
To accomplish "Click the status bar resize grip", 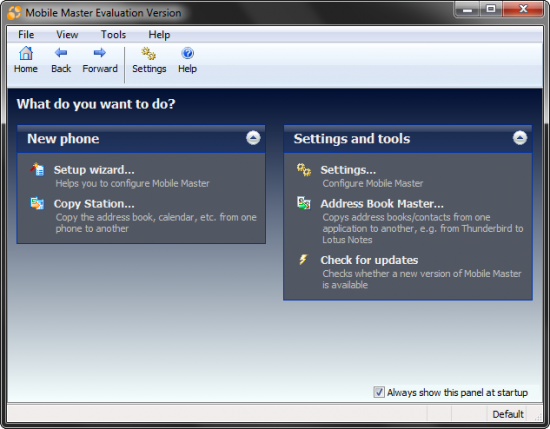I will pyautogui.click(x=538, y=416).
